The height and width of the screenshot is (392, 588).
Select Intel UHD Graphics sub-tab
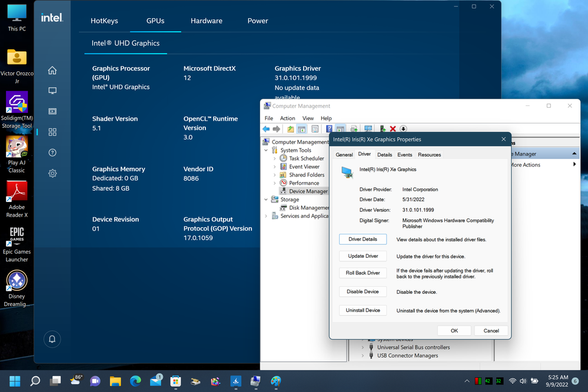point(125,43)
